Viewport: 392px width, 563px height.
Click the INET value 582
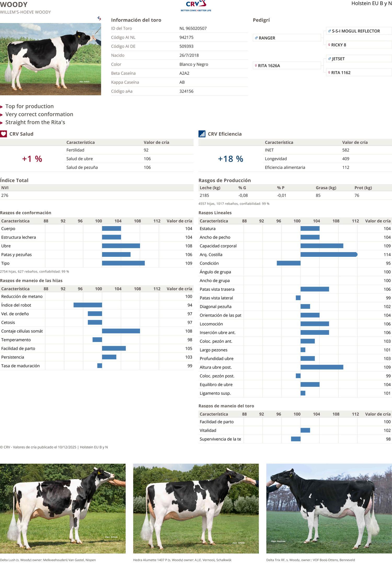click(x=346, y=150)
